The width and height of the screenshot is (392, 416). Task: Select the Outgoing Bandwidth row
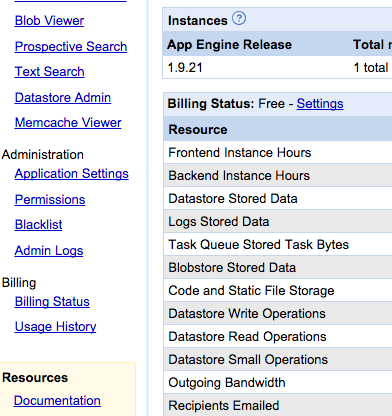pyautogui.click(x=278, y=383)
